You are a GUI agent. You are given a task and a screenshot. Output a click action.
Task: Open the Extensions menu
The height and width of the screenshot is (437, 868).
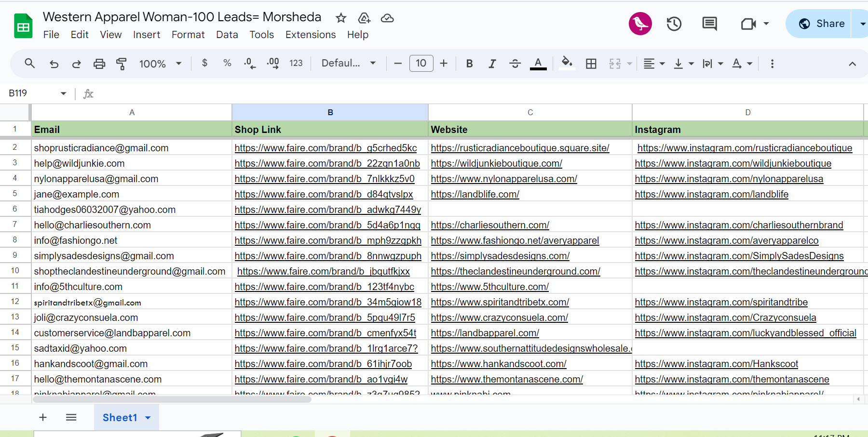(311, 35)
